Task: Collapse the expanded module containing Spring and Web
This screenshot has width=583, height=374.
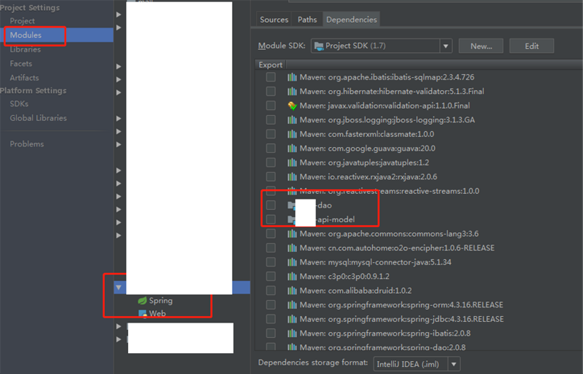Action: click(119, 287)
